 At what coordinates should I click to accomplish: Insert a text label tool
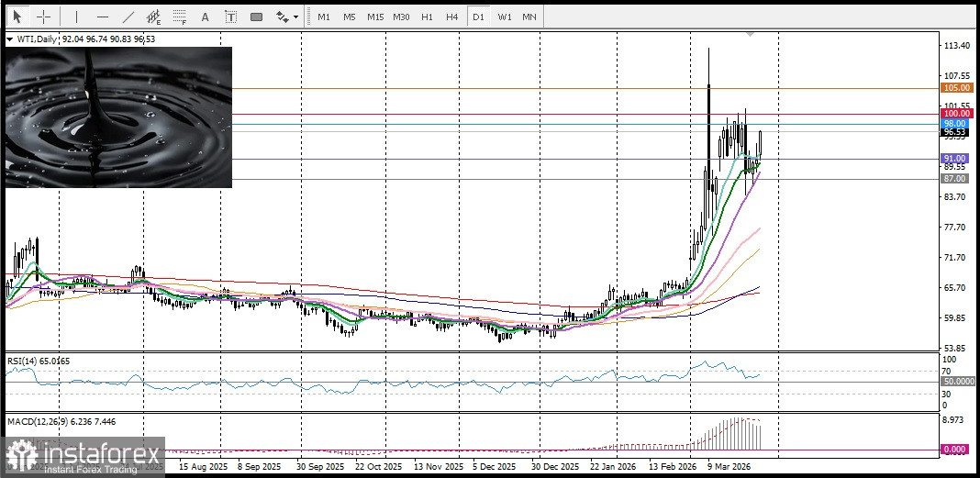229,17
